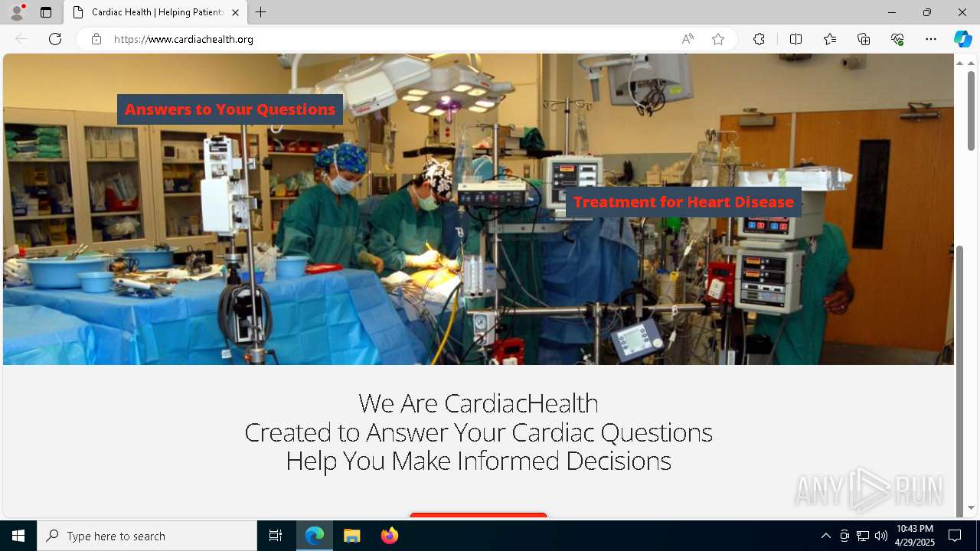Toggle Split screen view
The width and height of the screenshot is (980, 551).
(795, 39)
